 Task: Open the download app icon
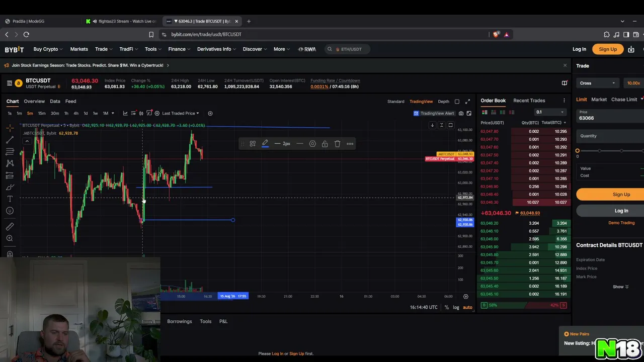click(x=631, y=49)
